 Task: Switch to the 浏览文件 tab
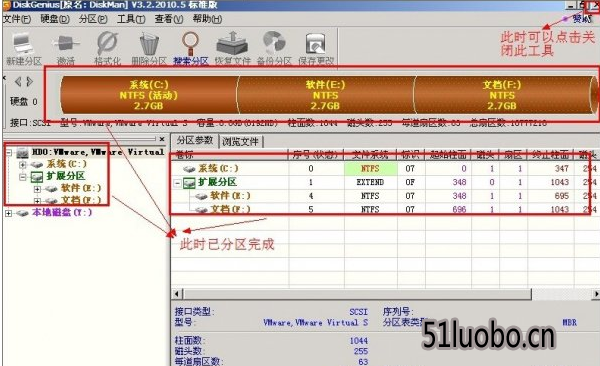[x=241, y=142]
